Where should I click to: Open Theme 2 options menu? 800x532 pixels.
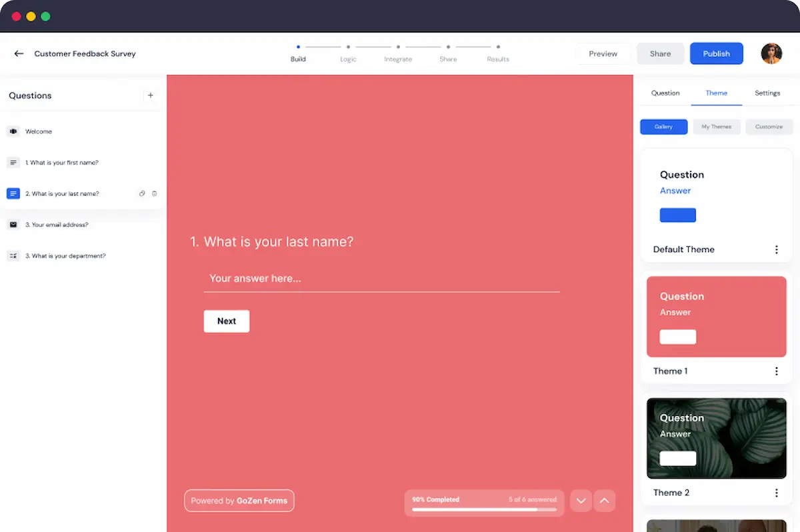coord(776,493)
